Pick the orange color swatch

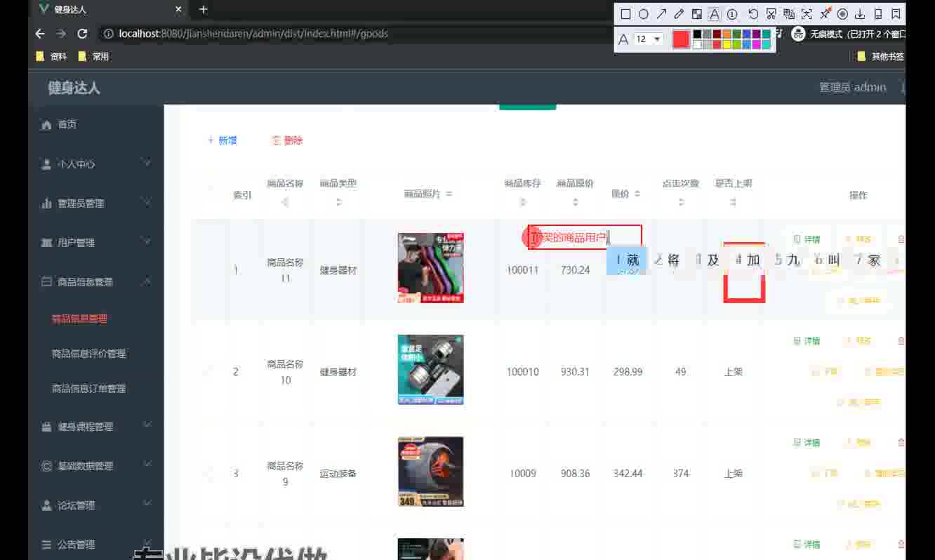click(727, 34)
